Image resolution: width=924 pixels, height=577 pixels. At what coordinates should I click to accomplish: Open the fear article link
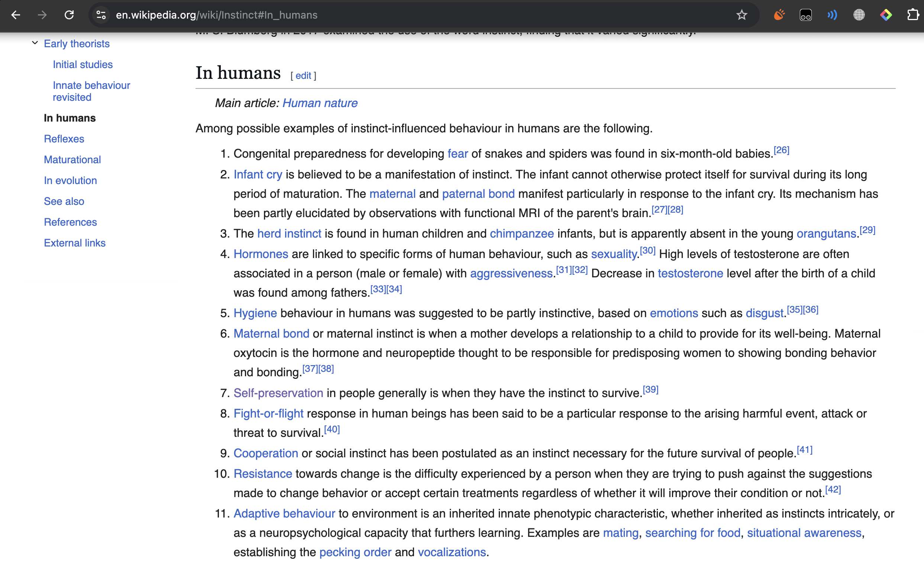point(458,154)
